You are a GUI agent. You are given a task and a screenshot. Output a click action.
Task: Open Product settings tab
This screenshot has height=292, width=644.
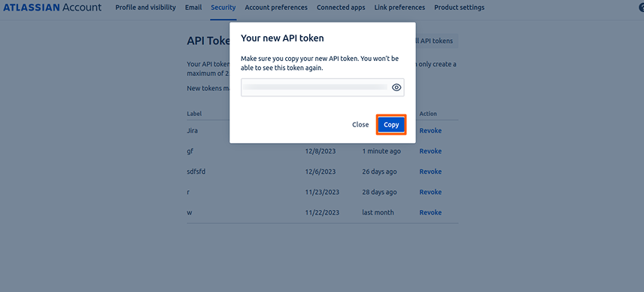pos(459,8)
